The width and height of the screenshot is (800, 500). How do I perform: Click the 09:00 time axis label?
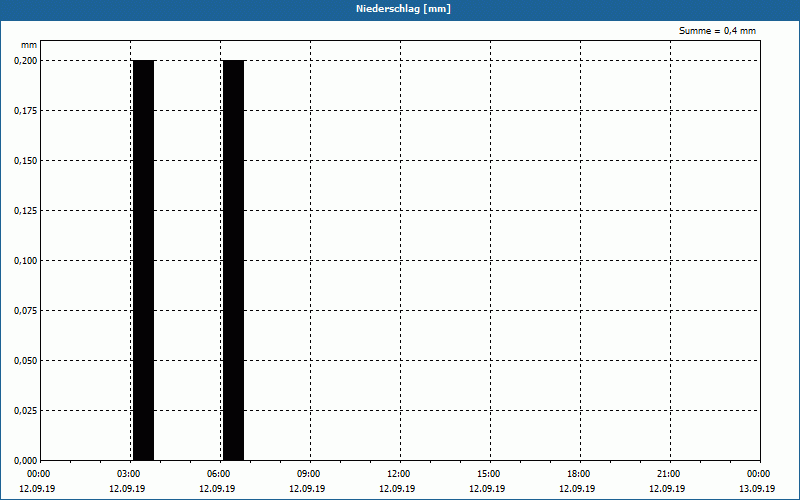click(309, 474)
